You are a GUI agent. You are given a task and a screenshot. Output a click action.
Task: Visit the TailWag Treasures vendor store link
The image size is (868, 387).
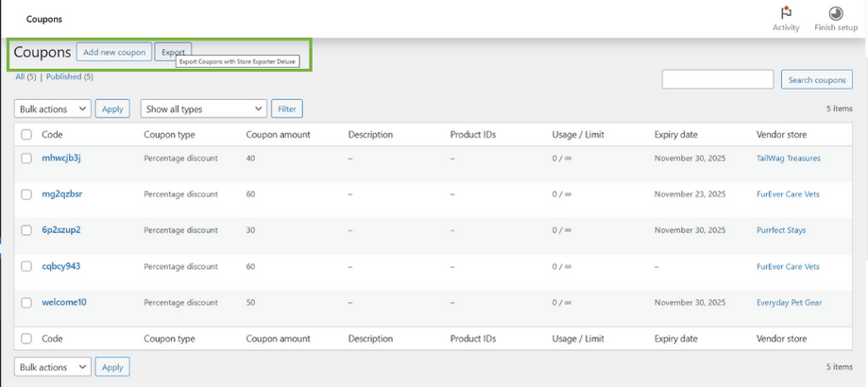coord(788,159)
